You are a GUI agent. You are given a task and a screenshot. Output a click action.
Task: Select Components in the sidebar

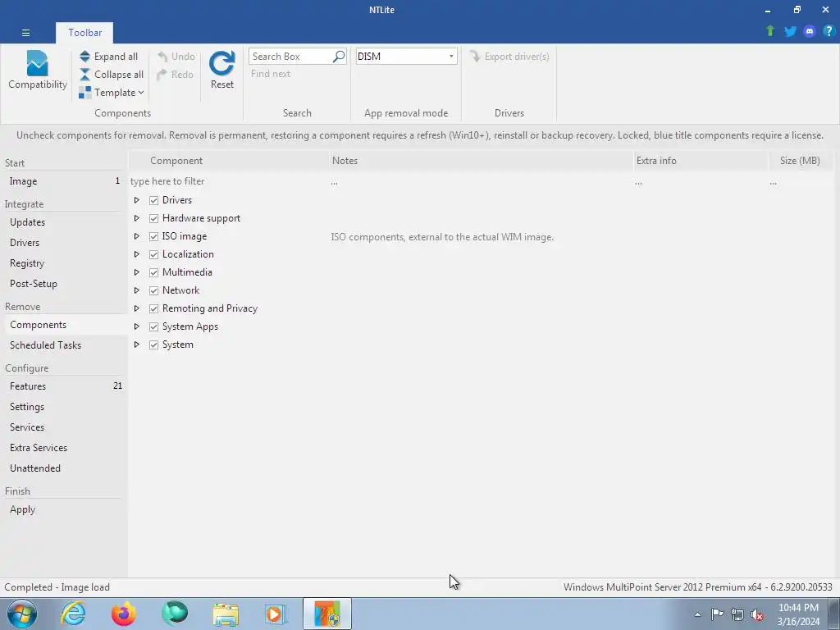coord(63,325)
